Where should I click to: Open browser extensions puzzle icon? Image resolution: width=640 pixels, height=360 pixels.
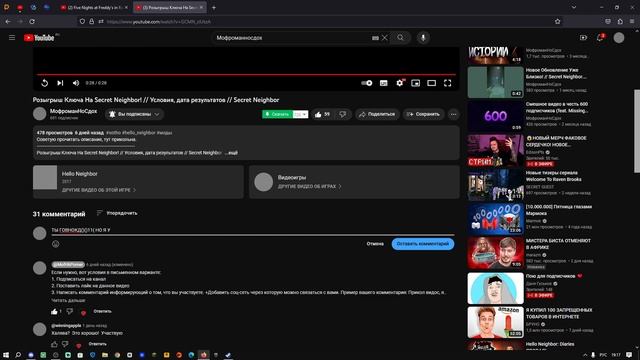point(620,22)
